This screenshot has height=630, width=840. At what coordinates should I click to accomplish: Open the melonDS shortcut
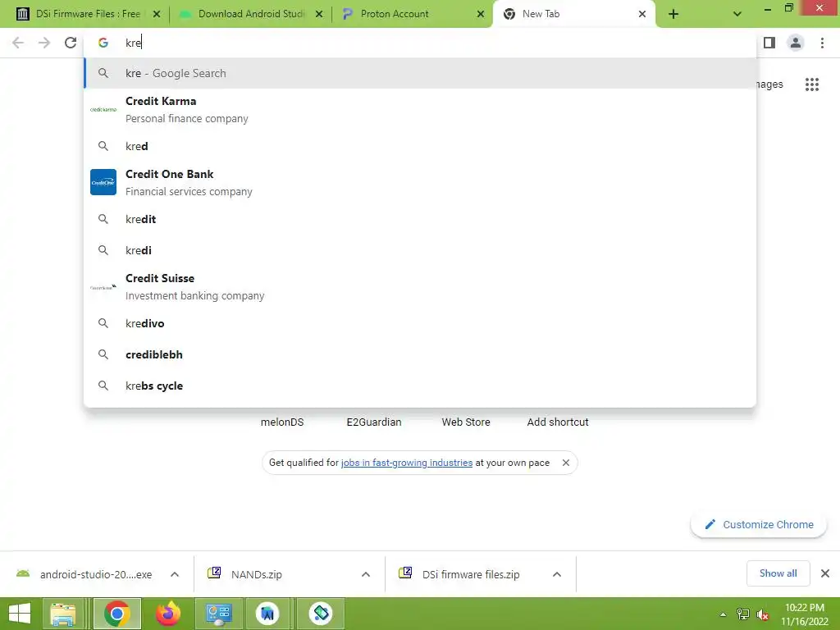[x=282, y=422]
